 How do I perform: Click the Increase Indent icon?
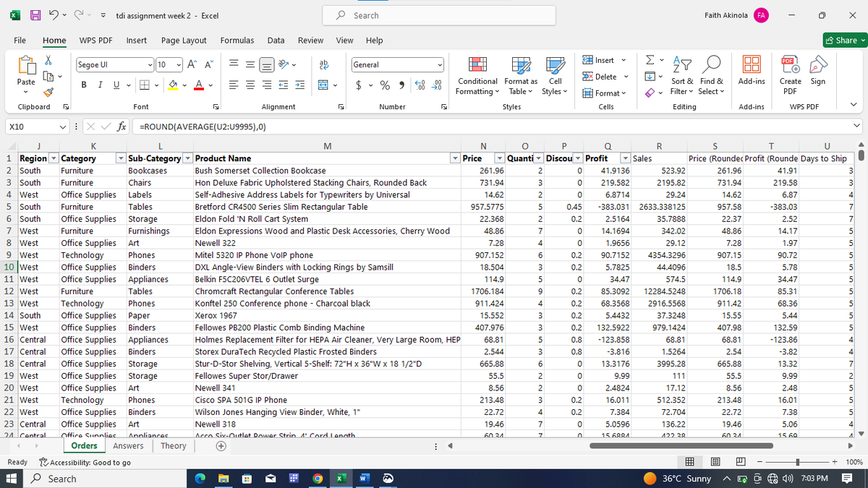[299, 86]
